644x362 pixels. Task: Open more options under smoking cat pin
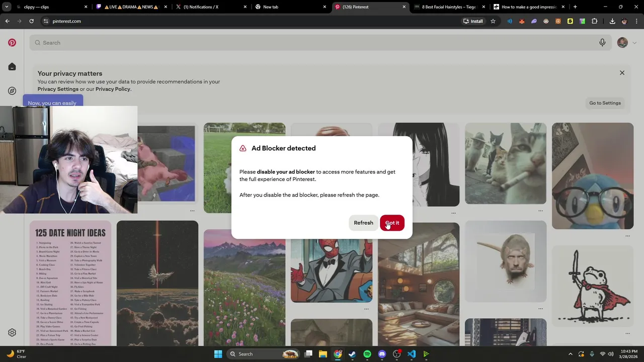(x=540, y=211)
